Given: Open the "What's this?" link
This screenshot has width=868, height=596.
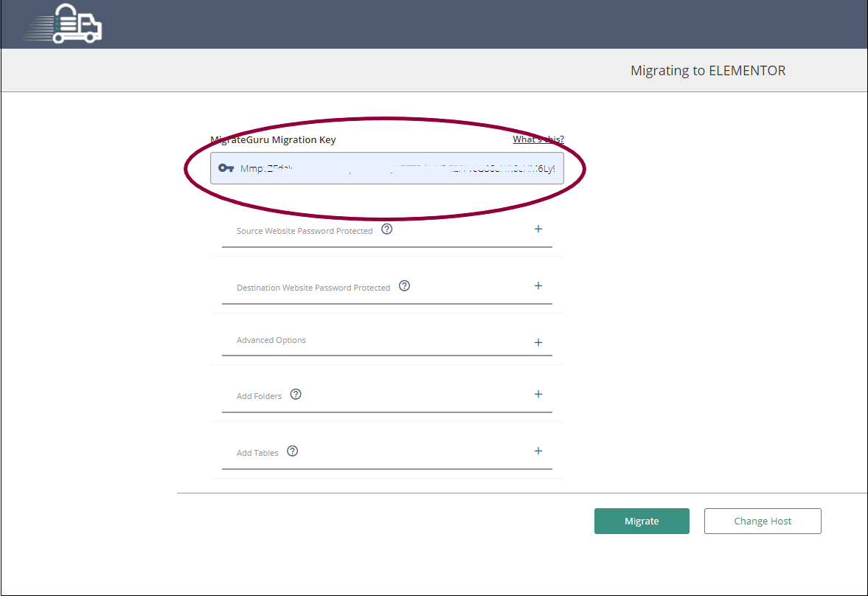Looking at the screenshot, I should click(538, 139).
